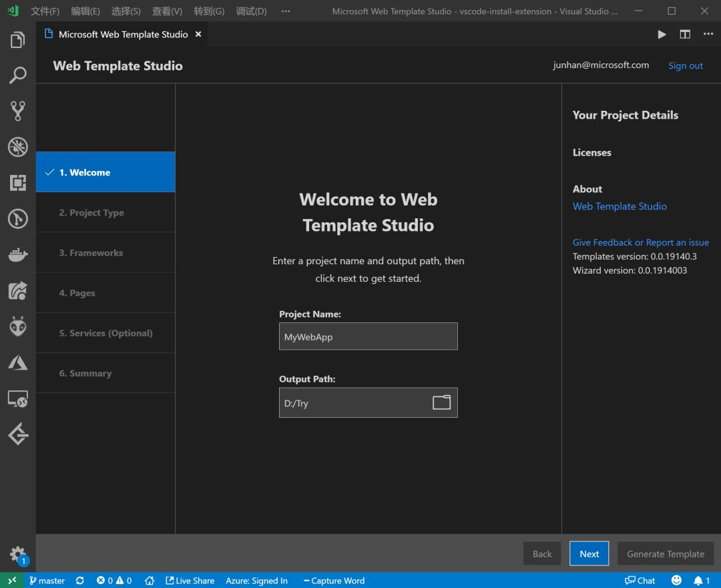The width and height of the screenshot is (721, 588).
Task: Open Source Control view icon
Action: (x=17, y=111)
